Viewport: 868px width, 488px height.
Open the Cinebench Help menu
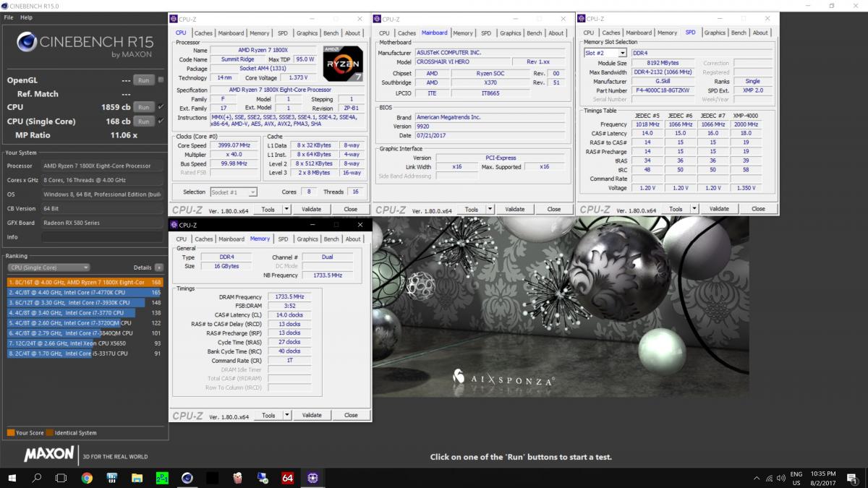coord(26,17)
